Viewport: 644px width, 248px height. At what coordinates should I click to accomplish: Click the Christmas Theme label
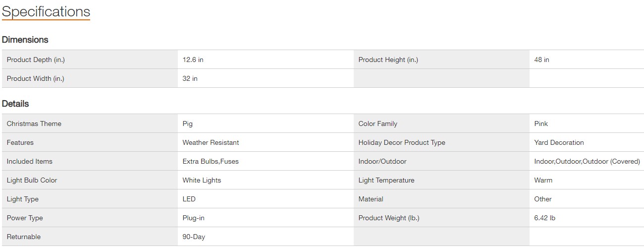(x=34, y=124)
